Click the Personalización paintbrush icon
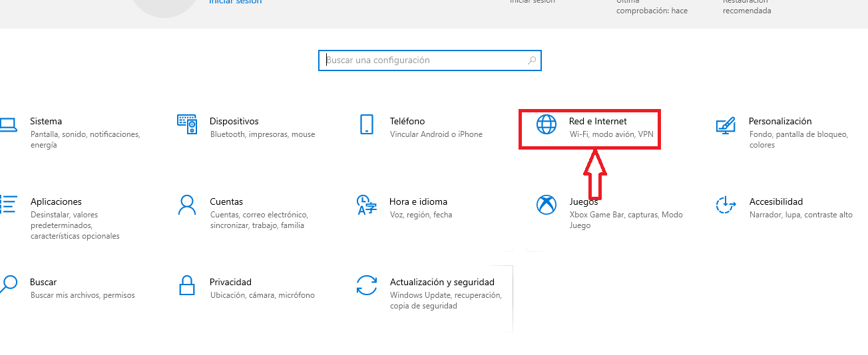This screenshot has width=868, height=355. (726, 125)
